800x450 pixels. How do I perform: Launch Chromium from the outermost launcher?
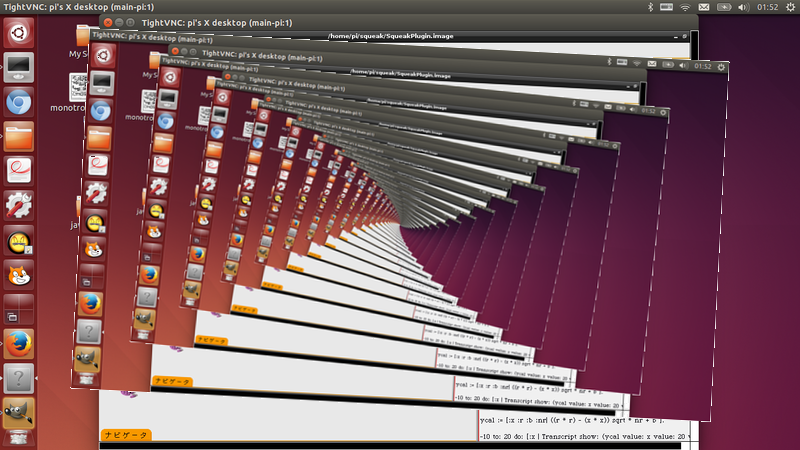pos(19,102)
